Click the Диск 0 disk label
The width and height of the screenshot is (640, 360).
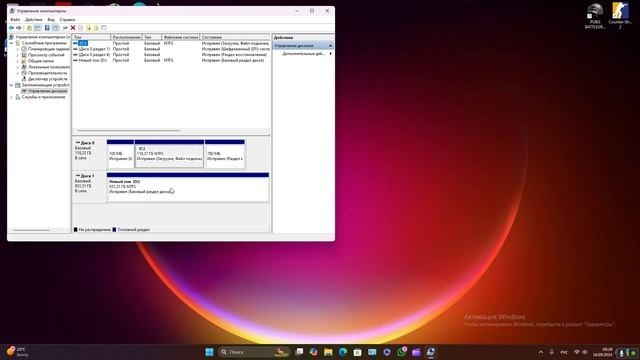pyautogui.click(x=89, y=154)
